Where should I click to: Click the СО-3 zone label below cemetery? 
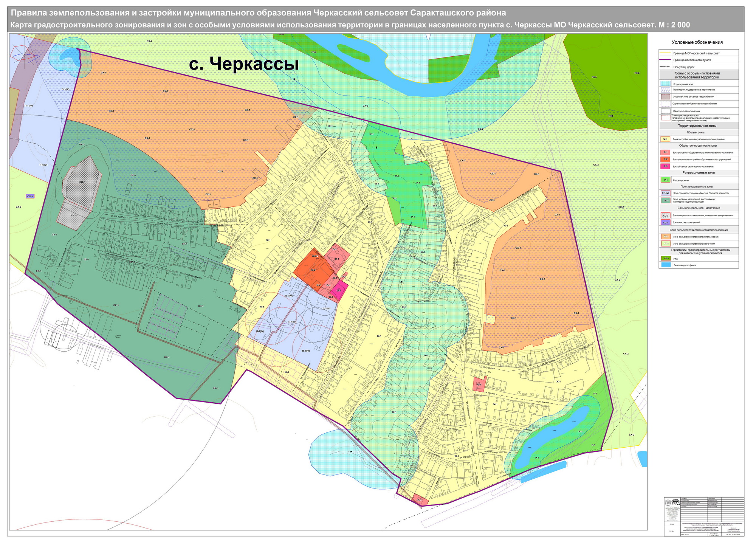(x=74, y=215)
